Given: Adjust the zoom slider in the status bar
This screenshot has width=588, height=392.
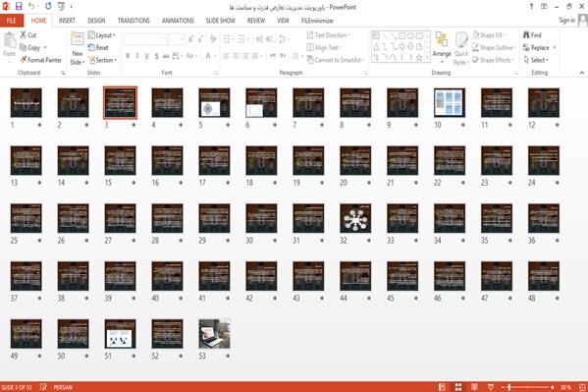Looking at the screenshot, I should pyautogui.click(x=508, y=387).
